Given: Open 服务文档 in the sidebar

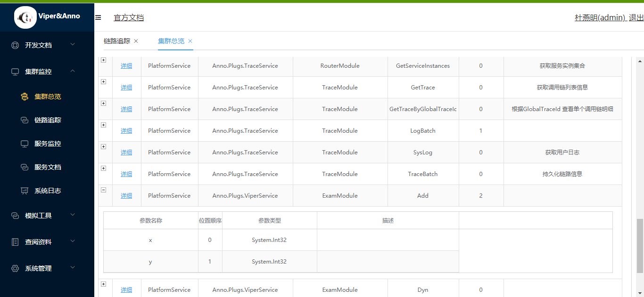Looking at the screenshot, I should click(47, 167).
